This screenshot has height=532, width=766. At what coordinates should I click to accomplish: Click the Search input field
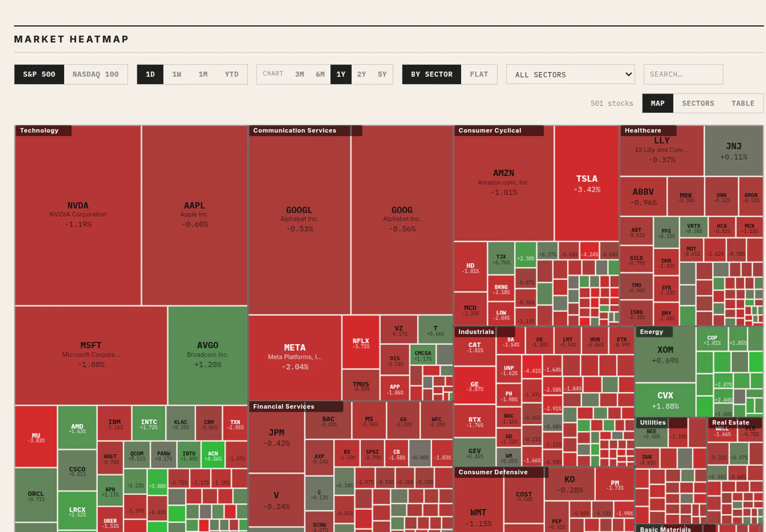coord(684,74)
